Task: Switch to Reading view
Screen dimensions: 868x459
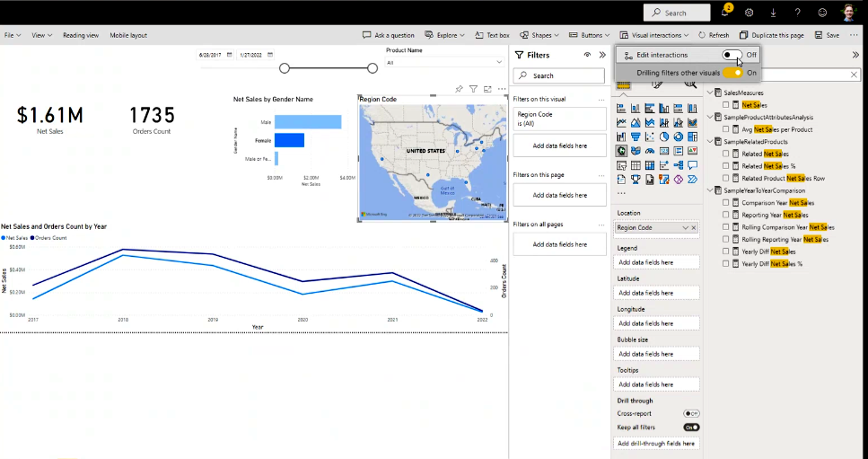Action: [81, 35]
